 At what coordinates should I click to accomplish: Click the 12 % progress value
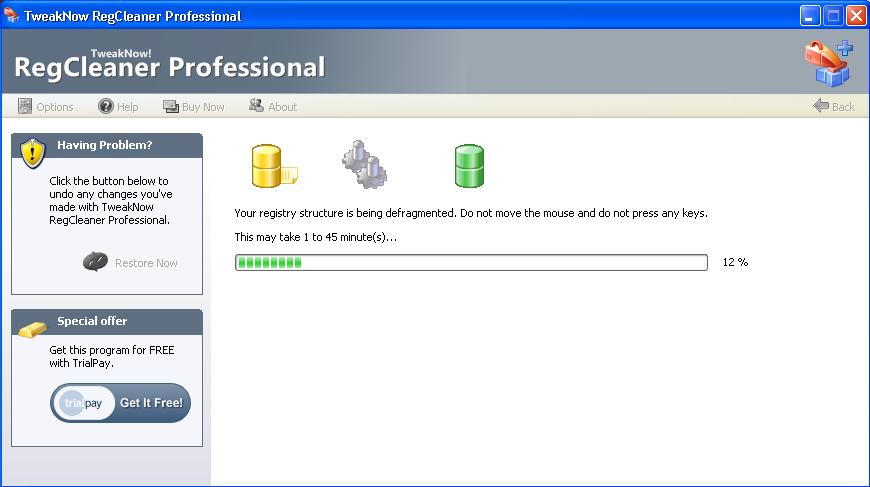point(735,262)
